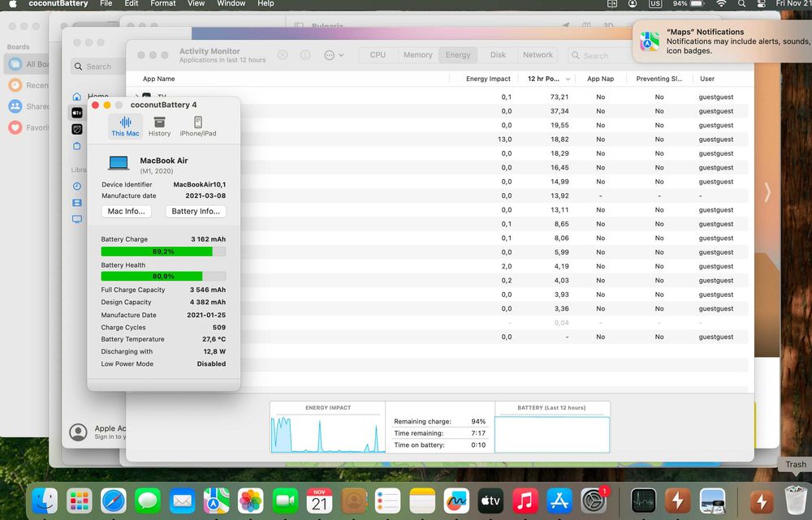
Task: Switch to the iPhone/iPad tab
Action: tap(198, 127)
